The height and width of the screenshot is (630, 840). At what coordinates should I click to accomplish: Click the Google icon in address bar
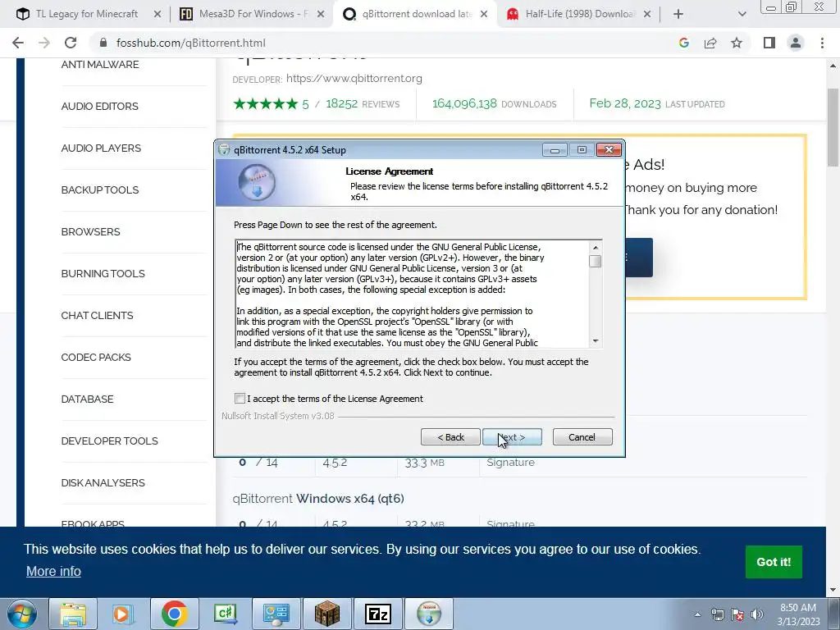pos(683,43)
